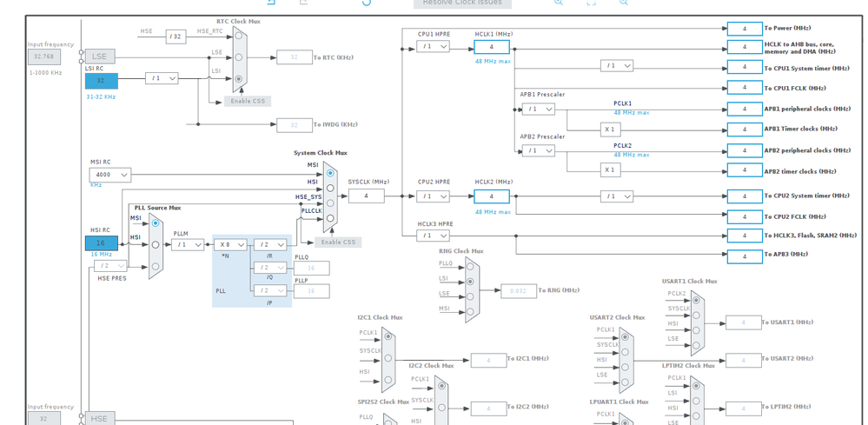Select PLLCLK in System Clock Mux
868x425 pixels.
[x=330, y=218]
